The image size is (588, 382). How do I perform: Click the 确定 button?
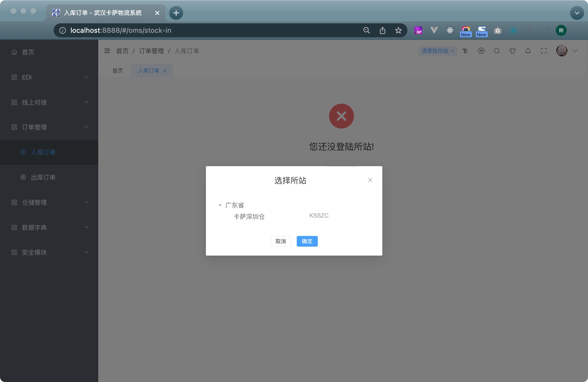[307, 241]
